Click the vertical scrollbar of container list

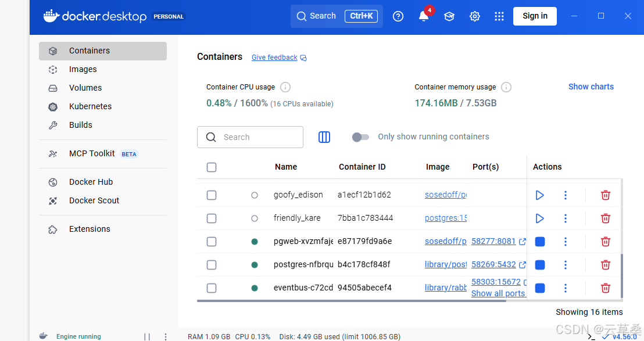621,276
